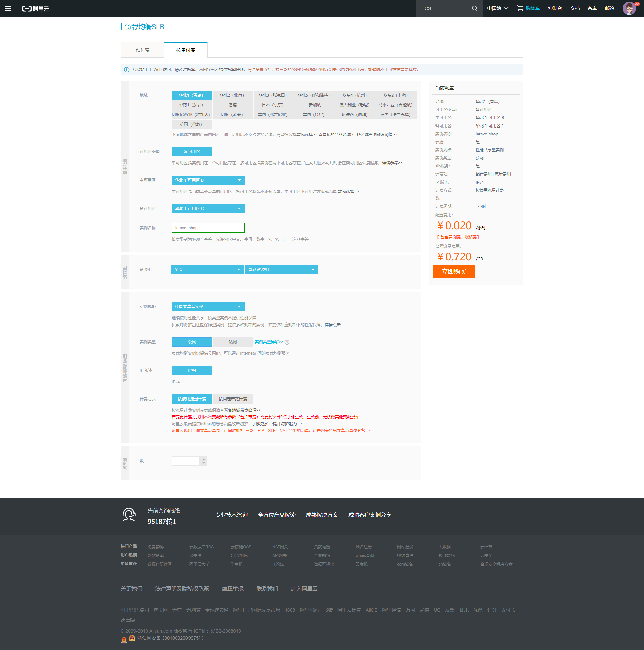Click the help question mark icon
Viewport: 644px width, 650px height.
click(287, 342)
